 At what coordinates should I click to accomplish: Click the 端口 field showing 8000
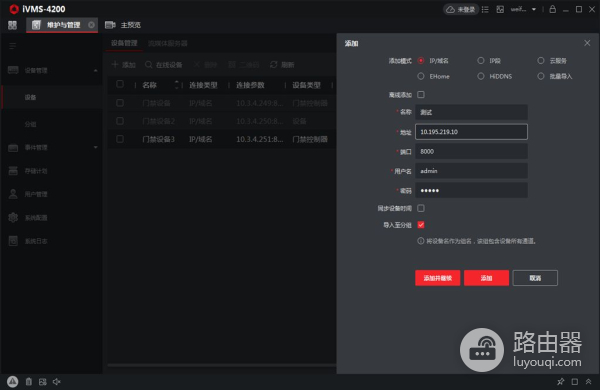[471, 152]
